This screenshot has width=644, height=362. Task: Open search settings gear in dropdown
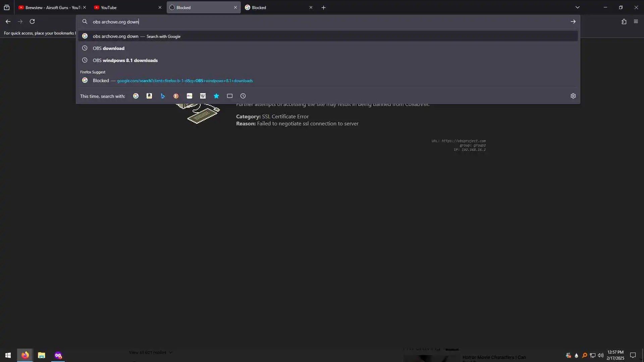[x=573, y=96]
